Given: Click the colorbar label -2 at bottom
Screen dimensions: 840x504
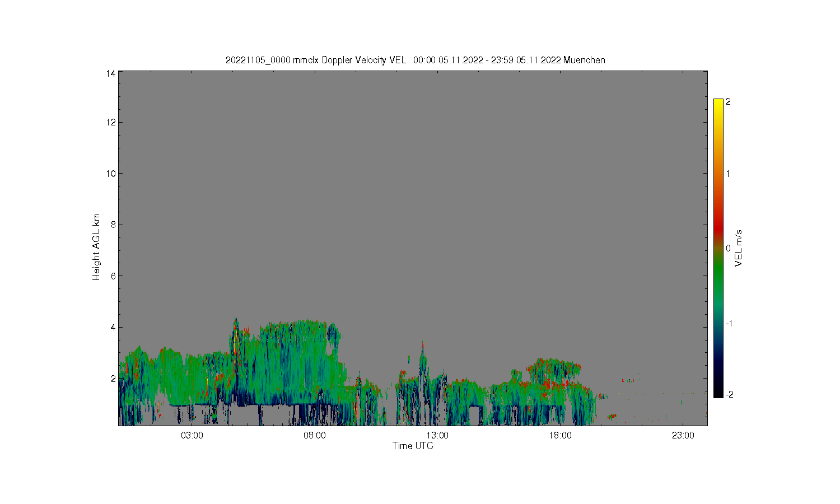Looking at the screenshot, I should (729, 395).
